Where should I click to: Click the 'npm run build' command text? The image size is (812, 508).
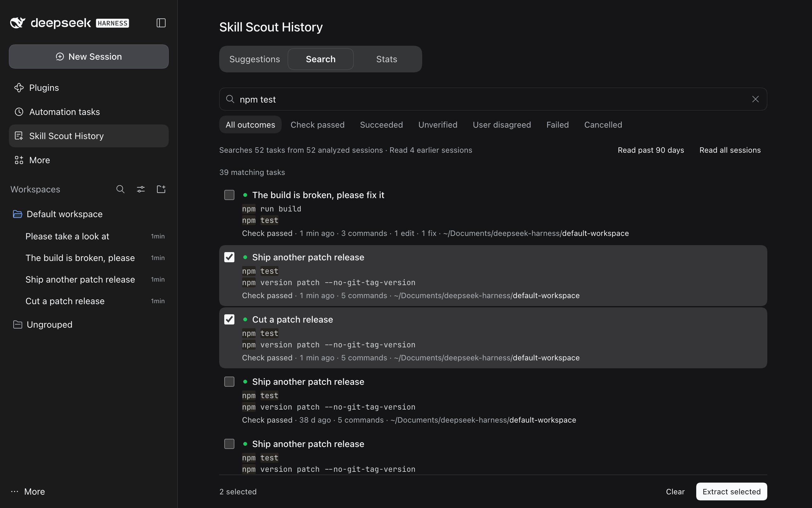click(272, 209)
